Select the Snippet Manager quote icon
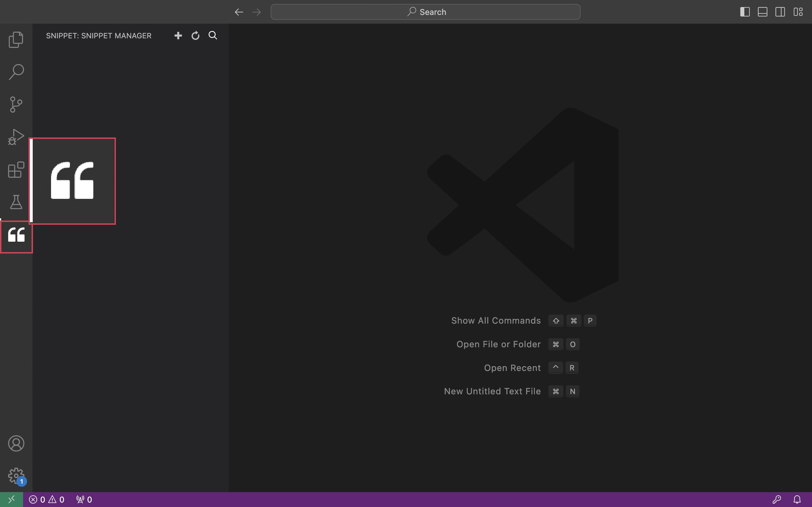 click(16, 235)
